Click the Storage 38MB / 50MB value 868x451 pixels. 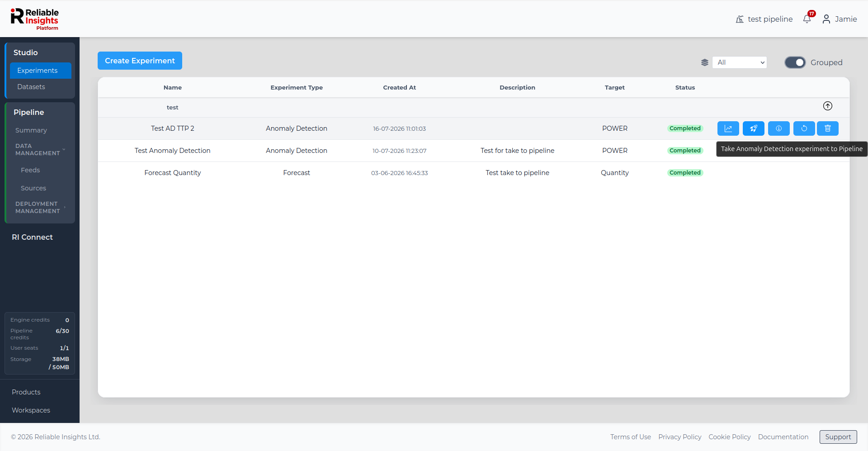point(59,363)
